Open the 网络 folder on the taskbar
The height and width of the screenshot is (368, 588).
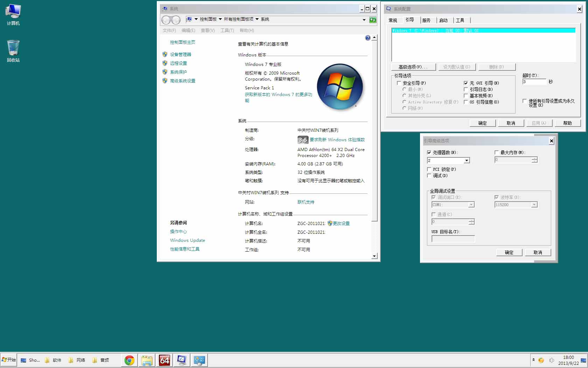coord(77,360)
